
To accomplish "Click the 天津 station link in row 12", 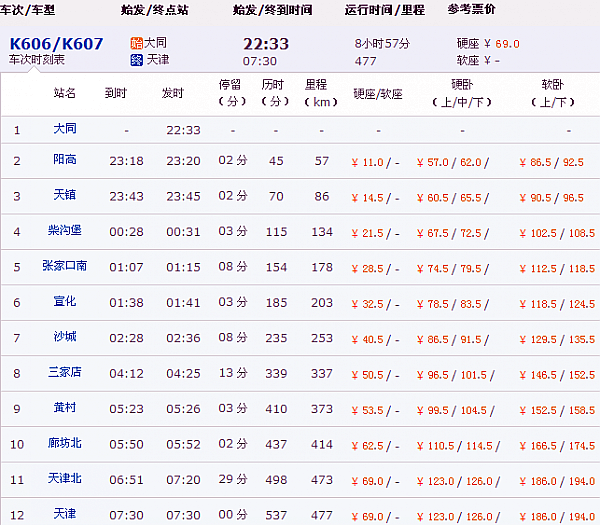I will pos(65,514).
